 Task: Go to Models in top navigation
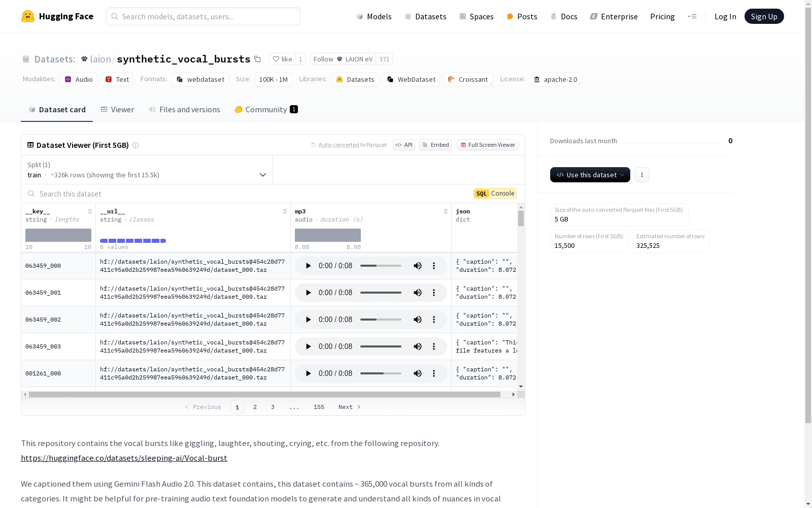click(374, 16)
